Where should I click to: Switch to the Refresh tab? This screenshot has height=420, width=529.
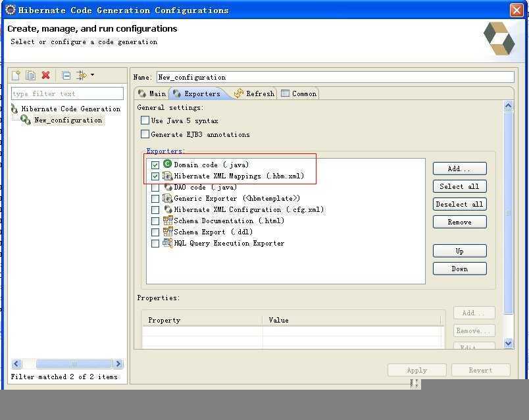255,93
